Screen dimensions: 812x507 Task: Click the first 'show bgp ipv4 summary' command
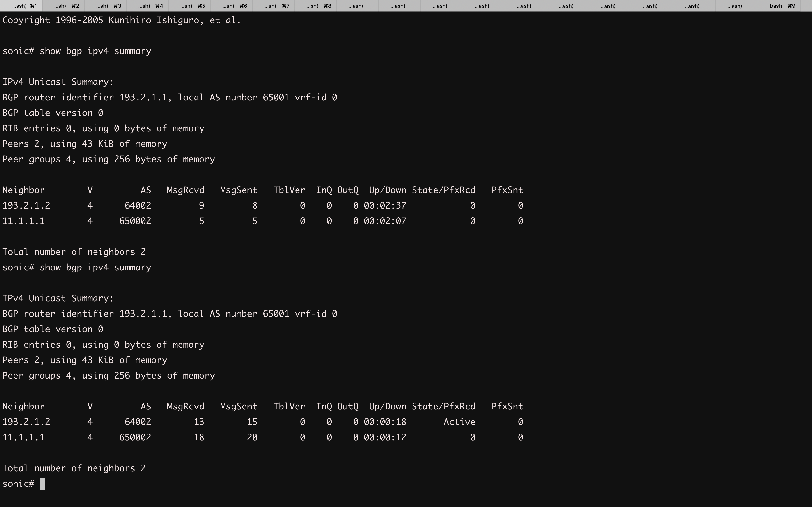pos(95,51)
